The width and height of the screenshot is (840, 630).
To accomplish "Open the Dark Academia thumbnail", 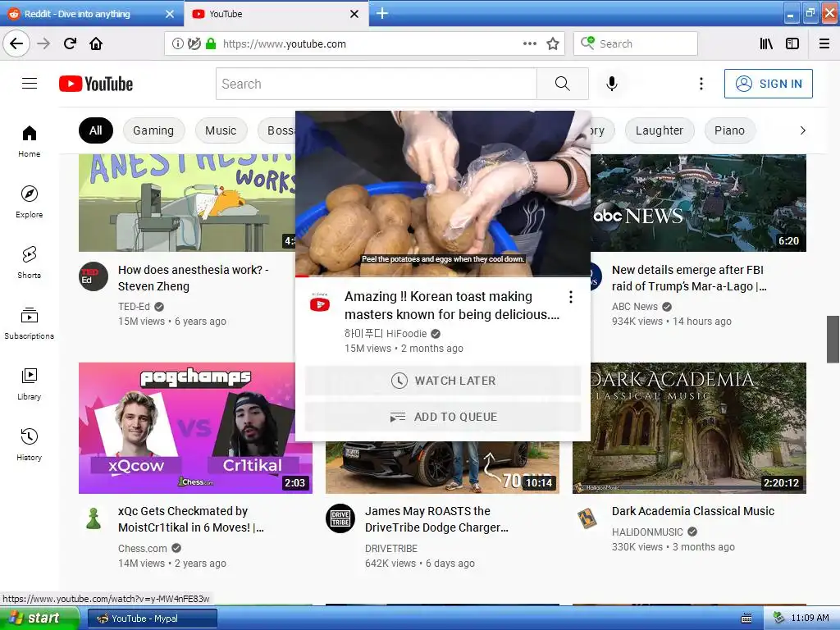I will point(699,428).
